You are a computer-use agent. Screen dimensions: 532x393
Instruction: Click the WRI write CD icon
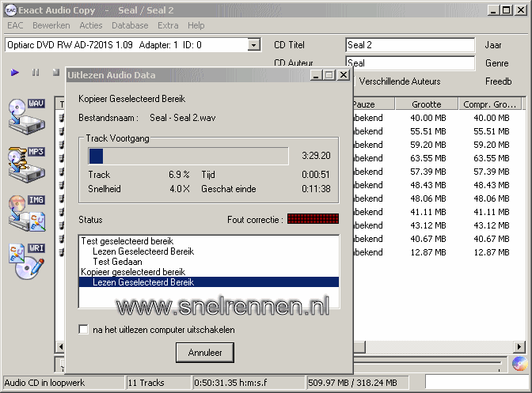click(27, 262)
